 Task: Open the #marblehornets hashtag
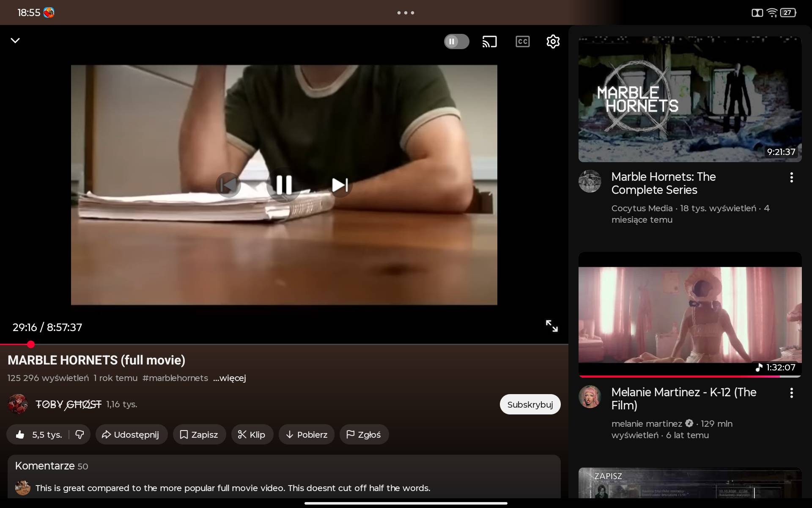[x=175, y=378]
